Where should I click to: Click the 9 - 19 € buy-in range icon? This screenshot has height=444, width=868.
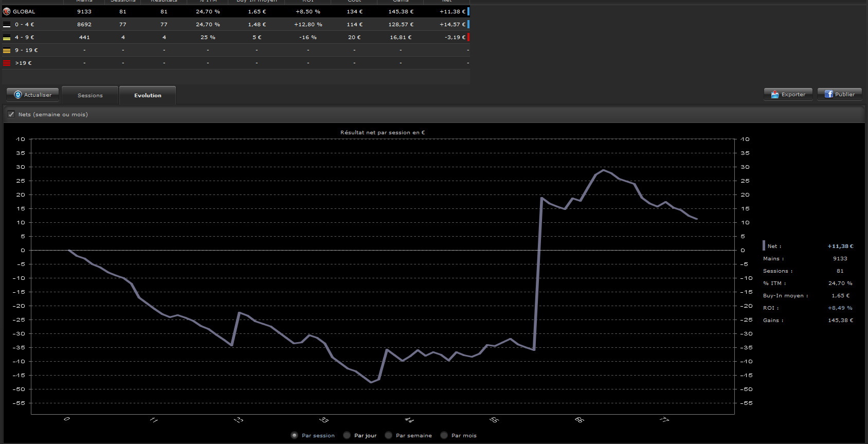coord(7,50)
